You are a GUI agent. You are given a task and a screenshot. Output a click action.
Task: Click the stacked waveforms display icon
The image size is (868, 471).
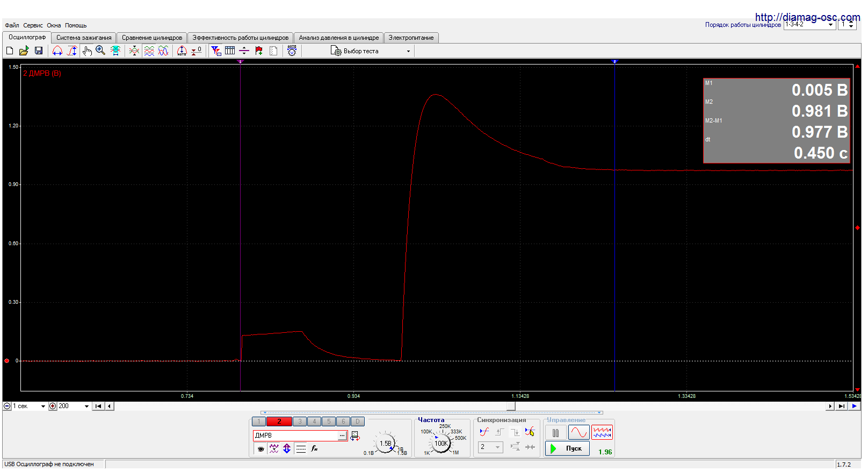(x=149, y=51)
